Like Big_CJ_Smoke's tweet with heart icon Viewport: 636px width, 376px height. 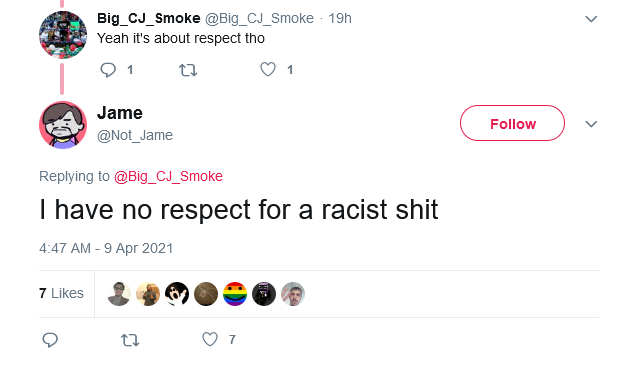268,69
